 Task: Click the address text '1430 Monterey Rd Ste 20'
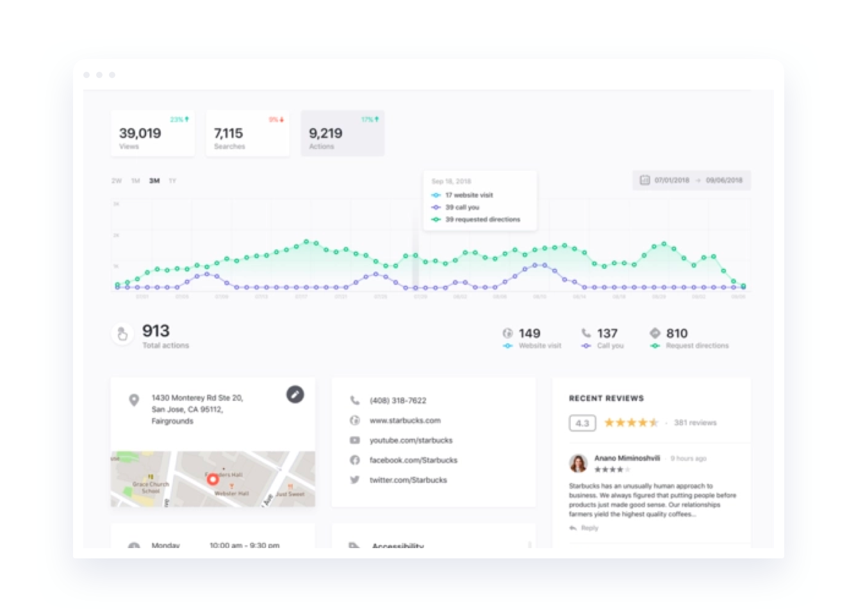click(x=197, y=398)
